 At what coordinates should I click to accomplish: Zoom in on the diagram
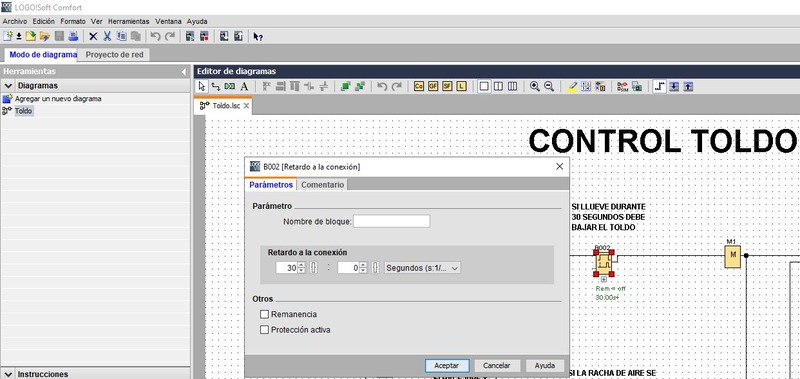pos(535,86)
